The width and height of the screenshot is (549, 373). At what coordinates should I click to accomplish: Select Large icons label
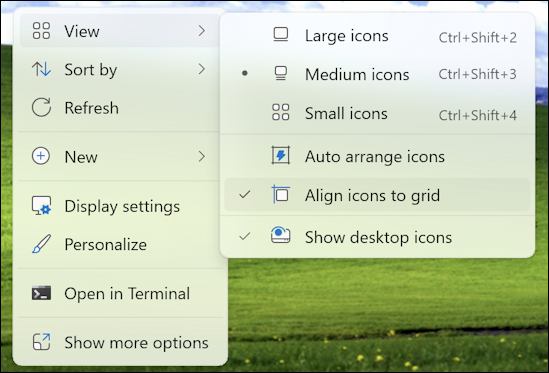(347, 36)
